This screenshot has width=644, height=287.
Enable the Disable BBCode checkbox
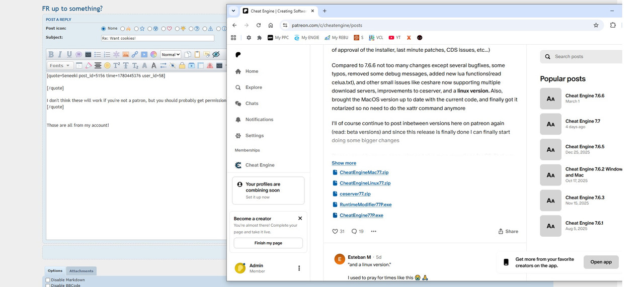tap(48, 285)
